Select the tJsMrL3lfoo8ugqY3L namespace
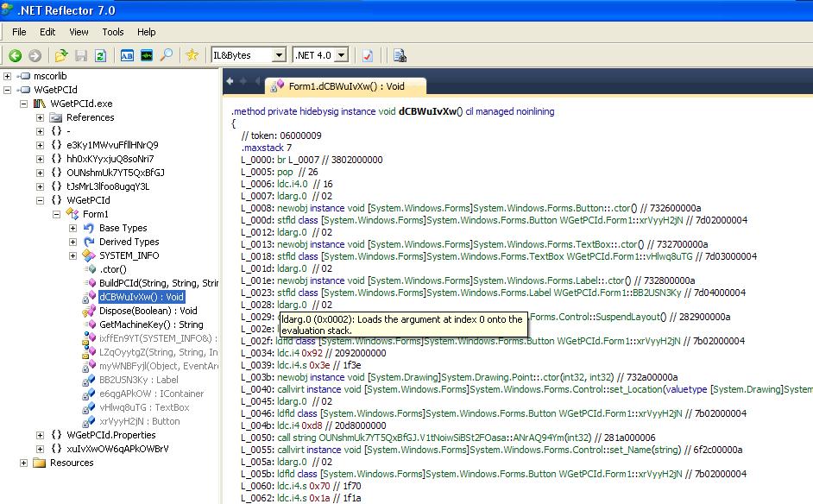This screenshot has width=813, height=504. point(108,186)
